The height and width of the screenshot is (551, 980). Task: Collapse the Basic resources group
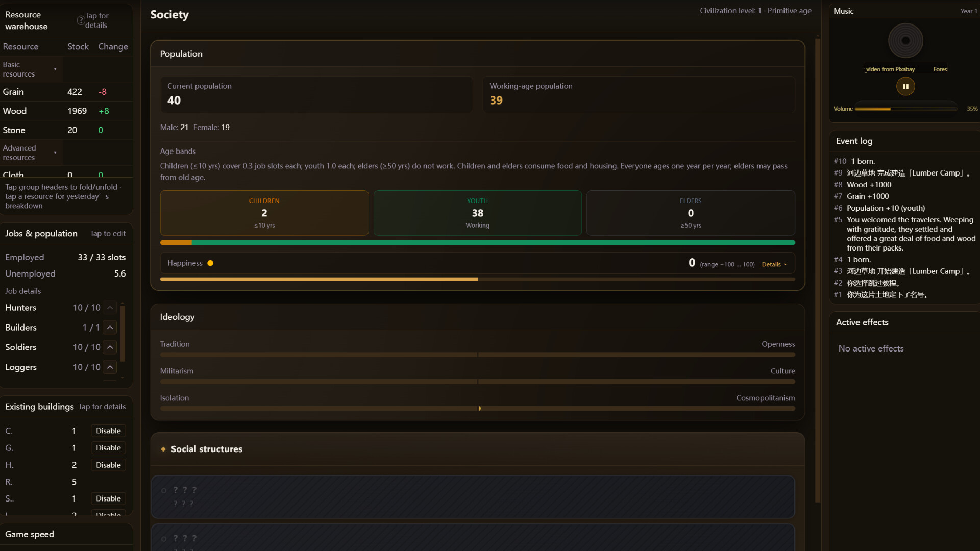[x=31, y=69]
